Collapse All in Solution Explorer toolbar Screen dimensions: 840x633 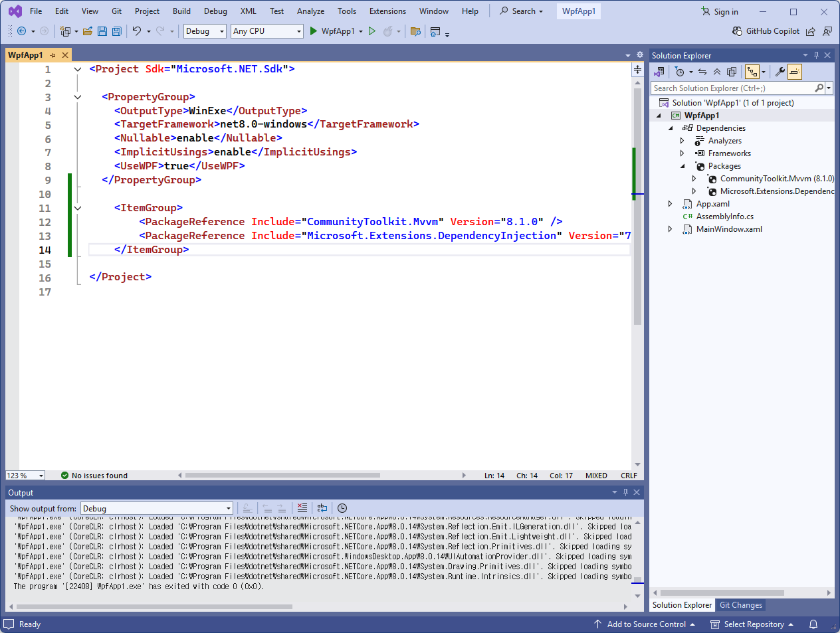tap(717, 72)
